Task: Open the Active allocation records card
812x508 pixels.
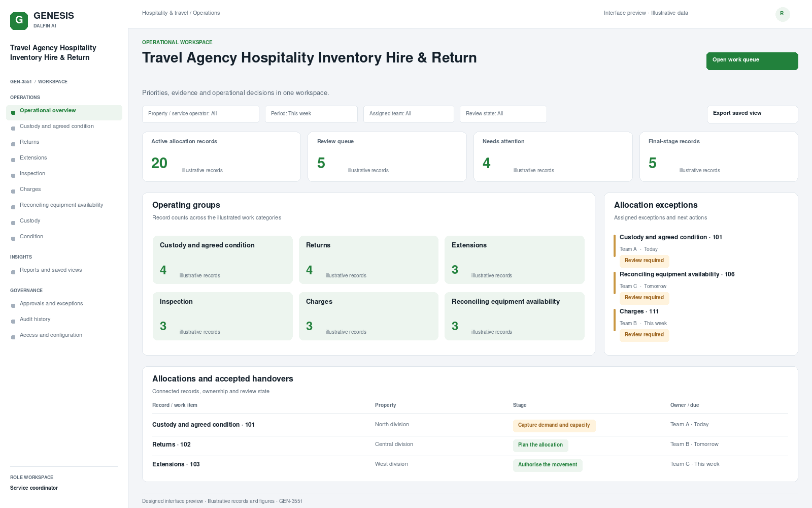Action: coord(221,157)
